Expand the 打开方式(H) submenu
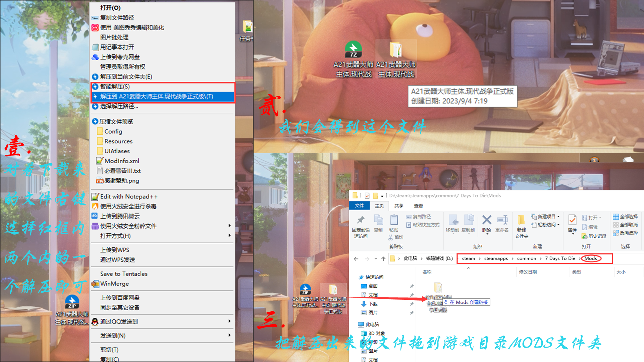Image resolution: width=644 pixels, height=362 pixels. coord(162,236)
